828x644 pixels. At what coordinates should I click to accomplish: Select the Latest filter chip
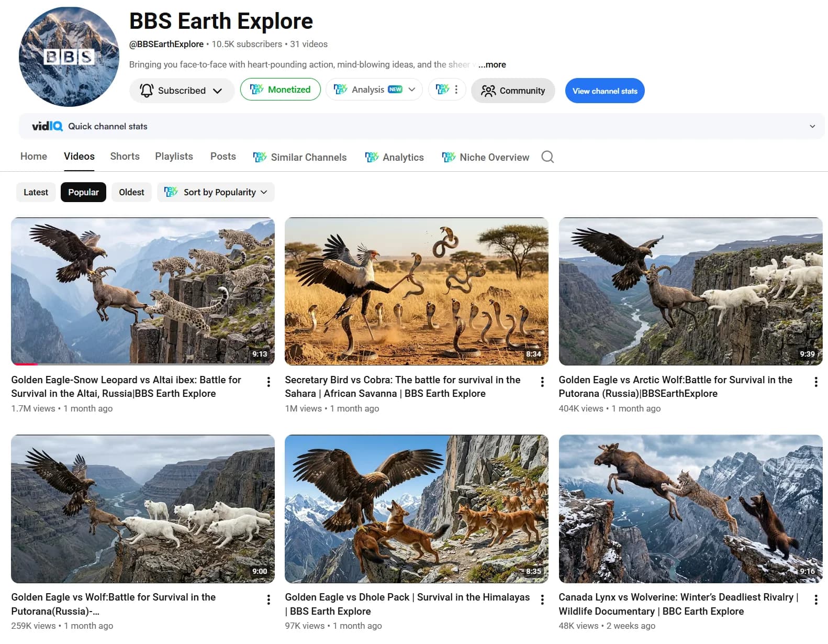click(36, 192)
